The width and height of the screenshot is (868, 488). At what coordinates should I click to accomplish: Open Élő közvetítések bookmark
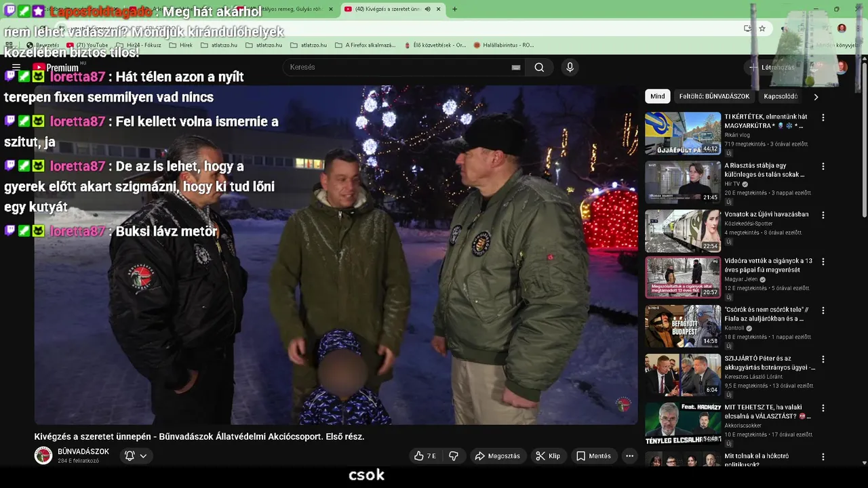435,45
